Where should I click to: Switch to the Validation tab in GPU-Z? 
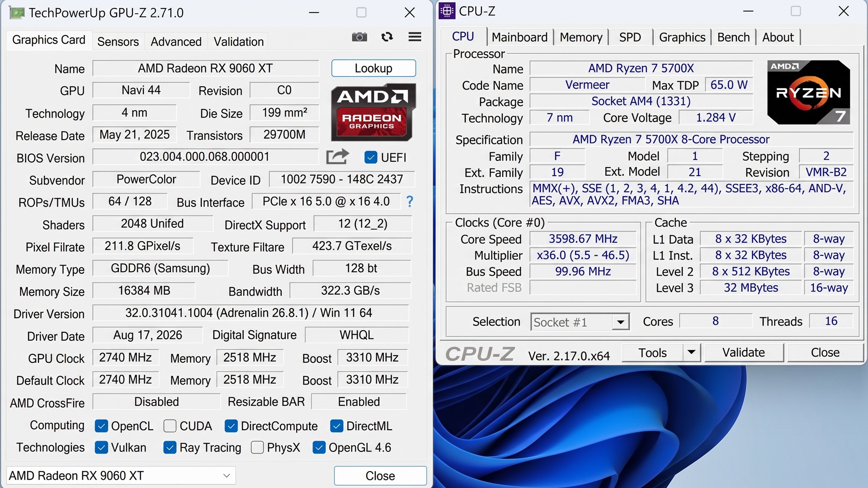pyautogui.click(x=238, y=42)
